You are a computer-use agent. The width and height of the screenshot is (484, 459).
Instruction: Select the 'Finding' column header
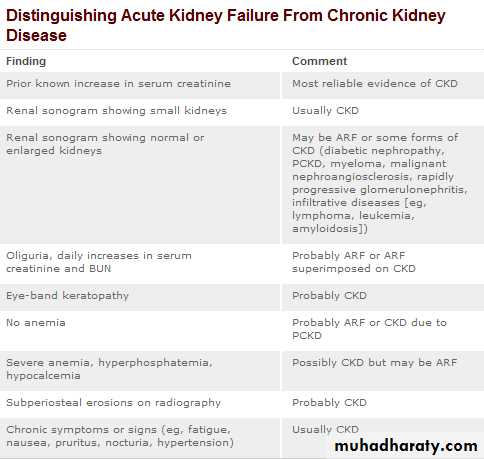(x=26, y=61)
